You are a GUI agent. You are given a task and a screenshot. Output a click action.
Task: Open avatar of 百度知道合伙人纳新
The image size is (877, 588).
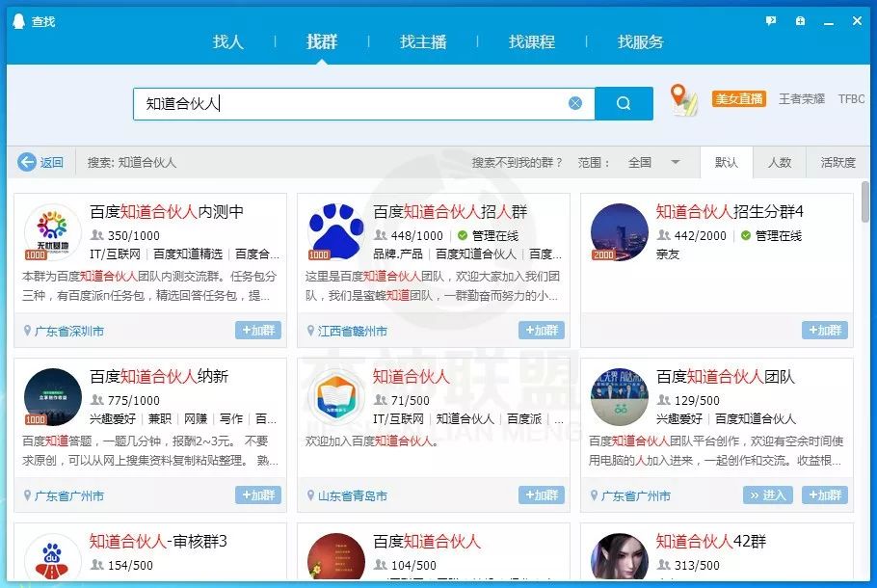pos(53,397)
